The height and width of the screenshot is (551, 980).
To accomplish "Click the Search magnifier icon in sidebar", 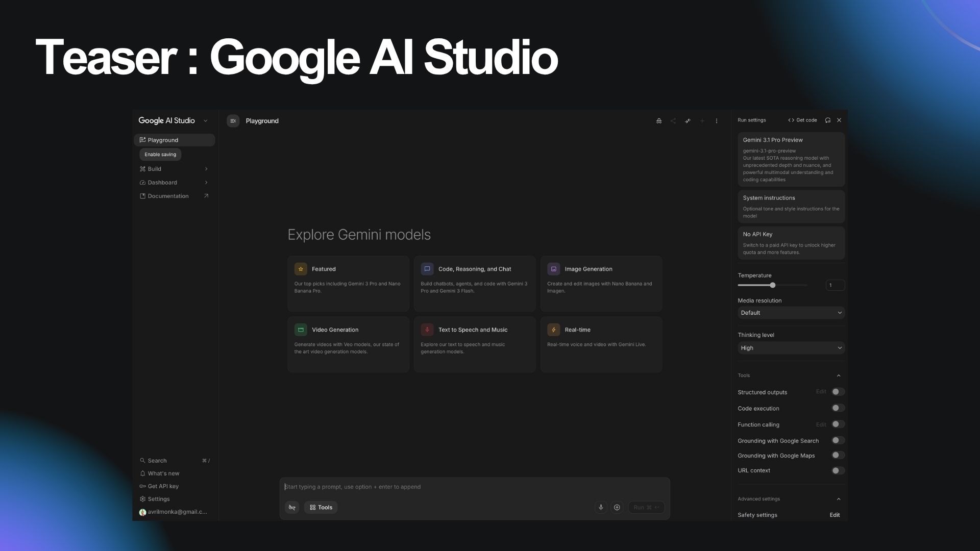I will [142, 461].
